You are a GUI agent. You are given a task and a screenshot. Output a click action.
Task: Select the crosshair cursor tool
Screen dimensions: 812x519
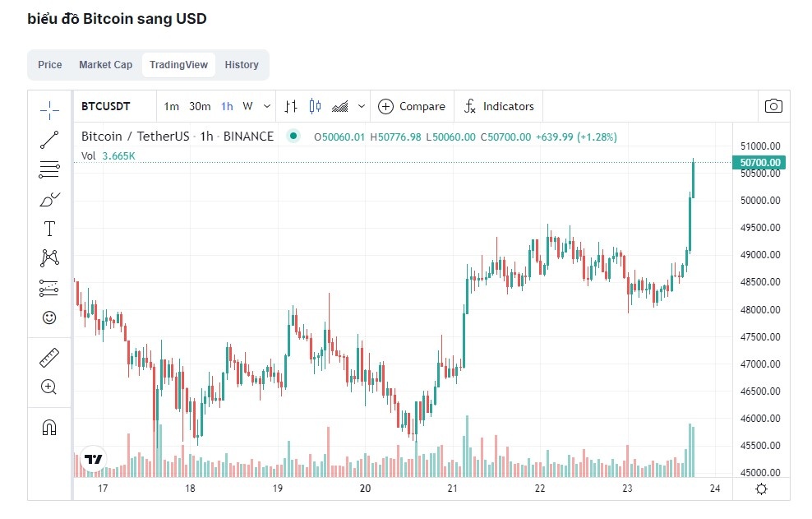click(x=49, y=108)
